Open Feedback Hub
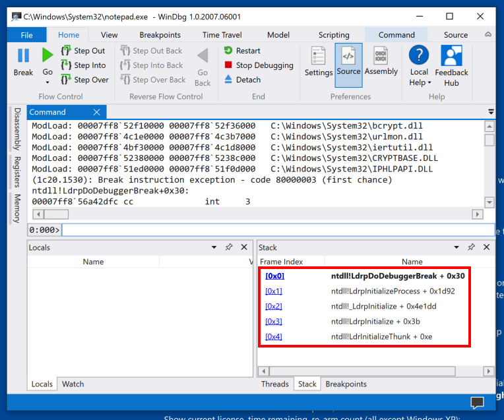The width and height of the screenshot is (504, 420). point(451,66)
